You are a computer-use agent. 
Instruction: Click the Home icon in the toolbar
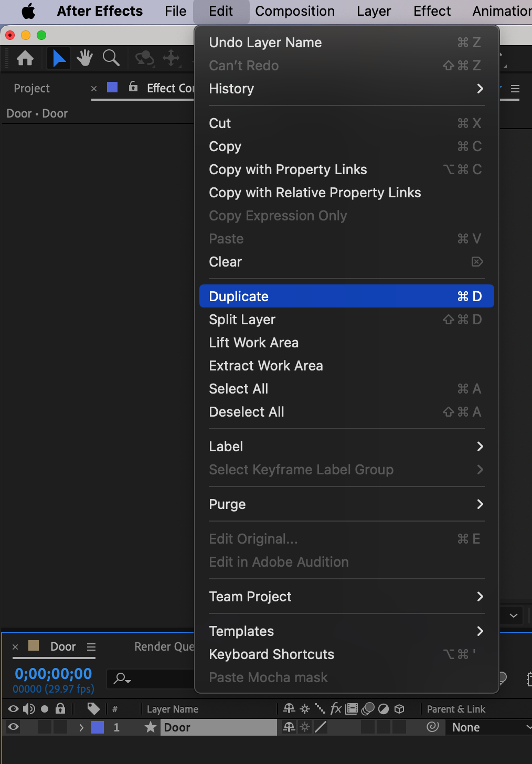pos(25,58)
